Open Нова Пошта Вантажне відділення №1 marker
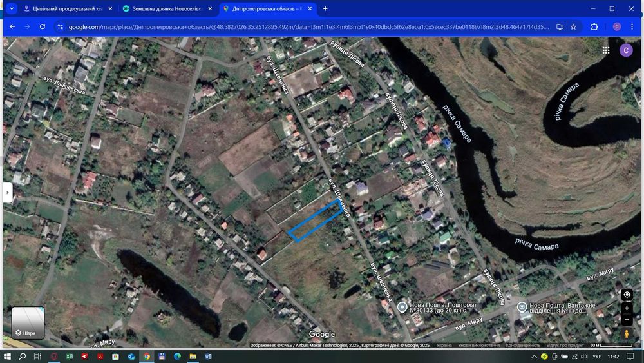644x363 pixels. pyautogui.click(x=522, y=307)
